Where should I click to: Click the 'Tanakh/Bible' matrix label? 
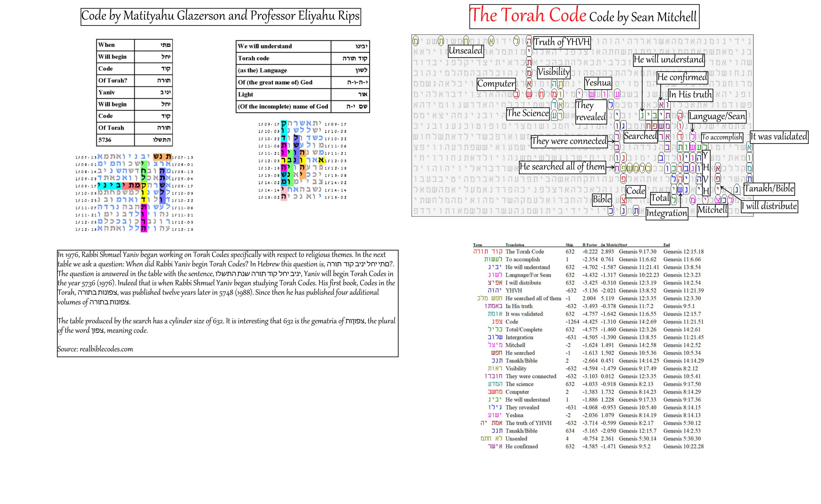point(769,189)
